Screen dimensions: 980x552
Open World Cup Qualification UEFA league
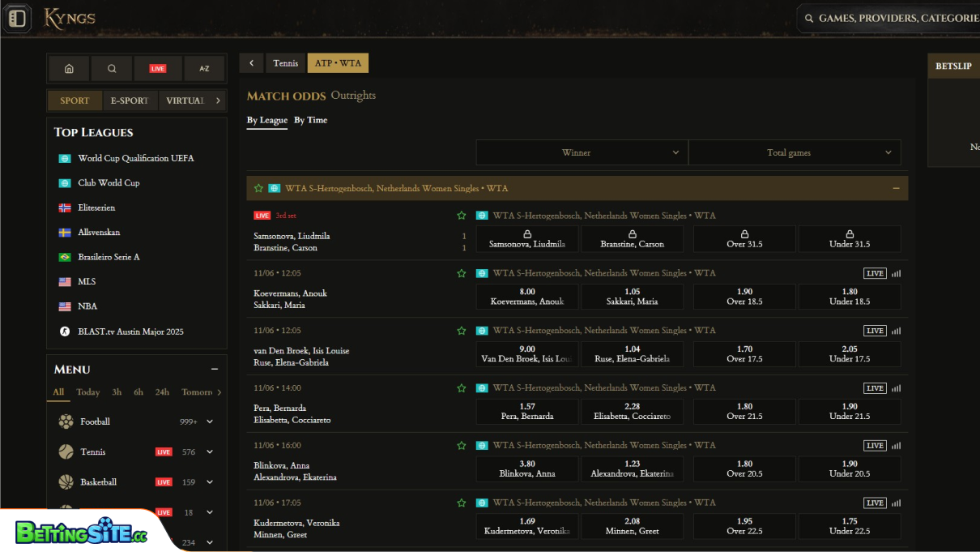pos(135,158)
